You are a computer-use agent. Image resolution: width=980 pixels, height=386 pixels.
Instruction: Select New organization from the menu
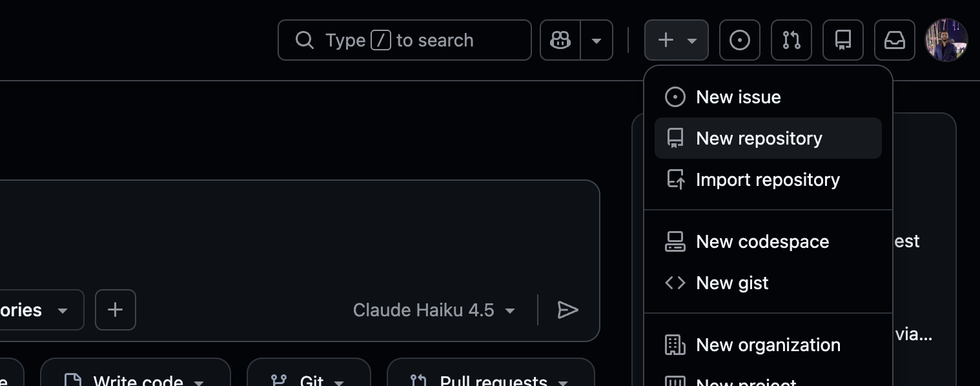[768, 345]
